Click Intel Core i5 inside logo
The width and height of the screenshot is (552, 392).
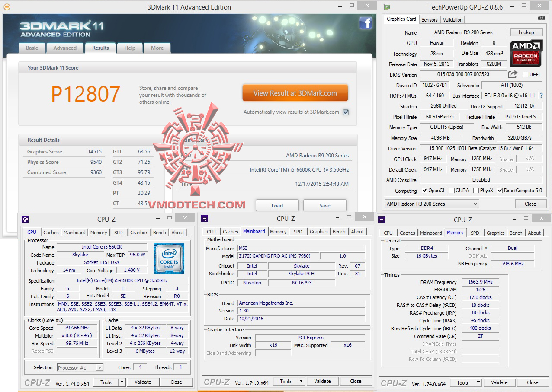pos(169,258)
